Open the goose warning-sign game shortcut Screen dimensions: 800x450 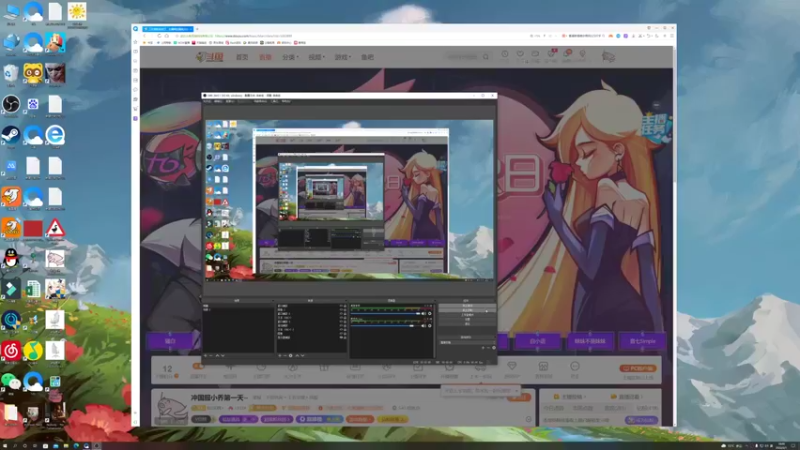(55, 228)
